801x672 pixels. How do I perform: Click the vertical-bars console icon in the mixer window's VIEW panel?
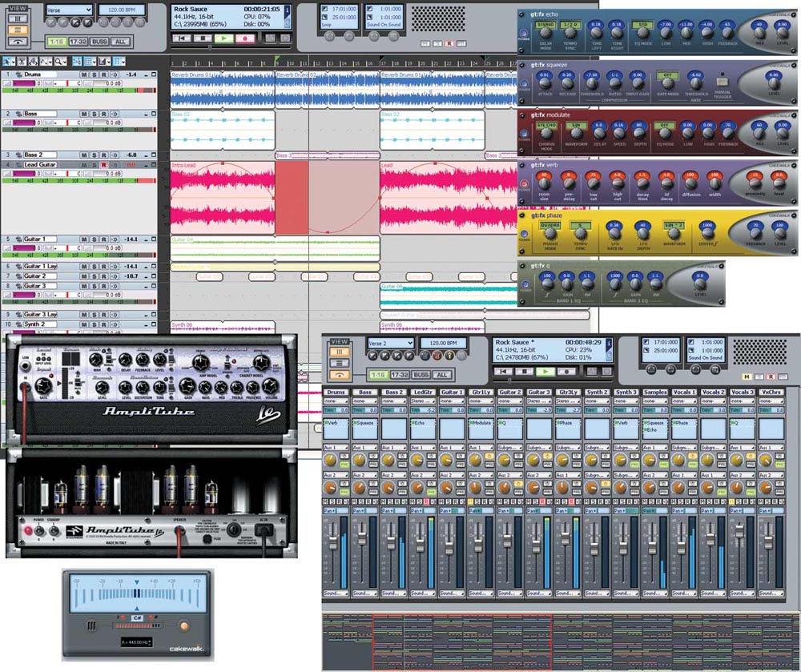[x=340, y=352]
